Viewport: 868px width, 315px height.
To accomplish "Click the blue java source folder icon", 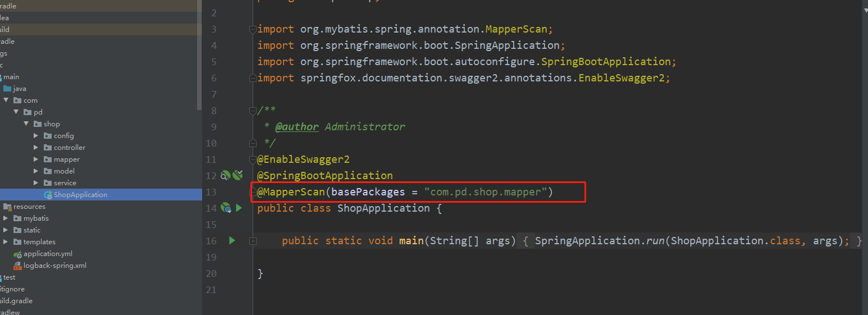I will point(7,89).
